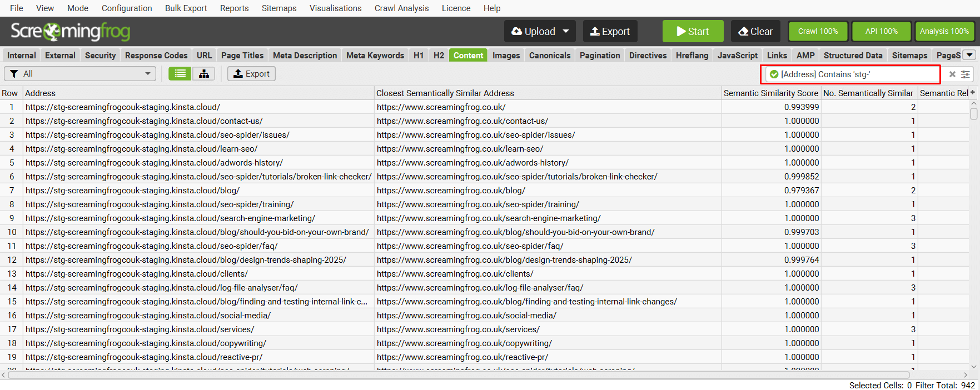This screenshot has width=980, height=390.
Task: Open the Help menu
Action: coord(492,8)
